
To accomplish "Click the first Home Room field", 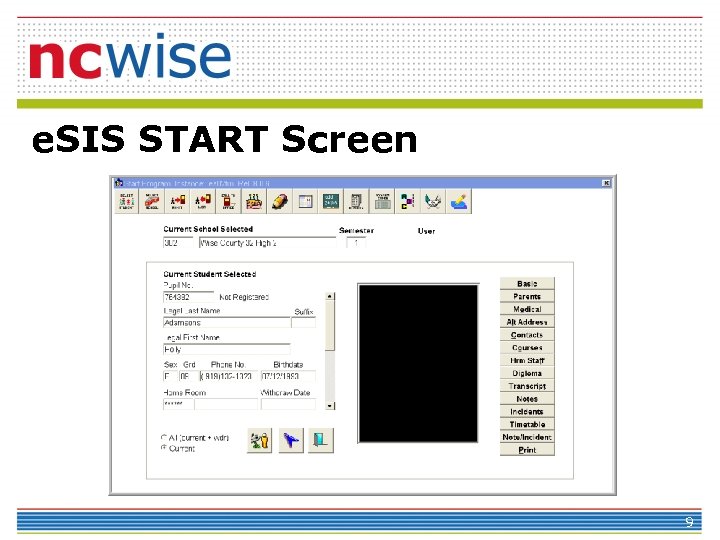I will pyautogui.click(x=178, y=404).
